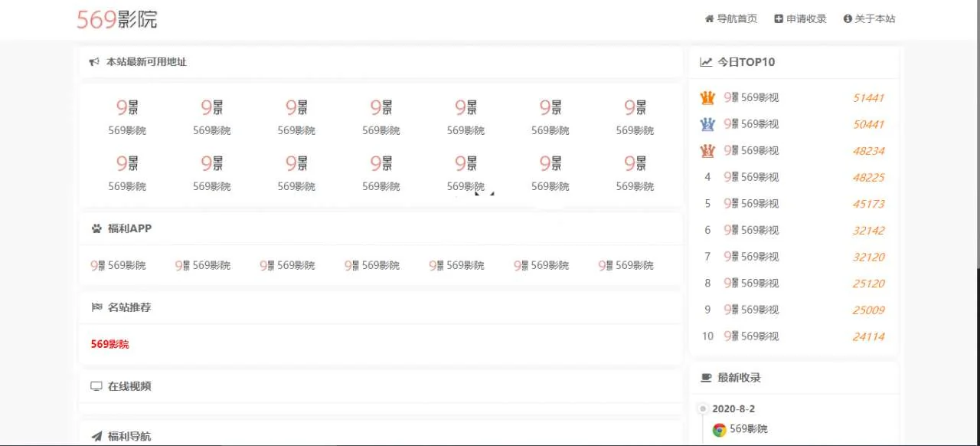This screenshot has height=446, width=980.
Task: Open the first 569影院 link under 福利APP
Action: (119, 265)
